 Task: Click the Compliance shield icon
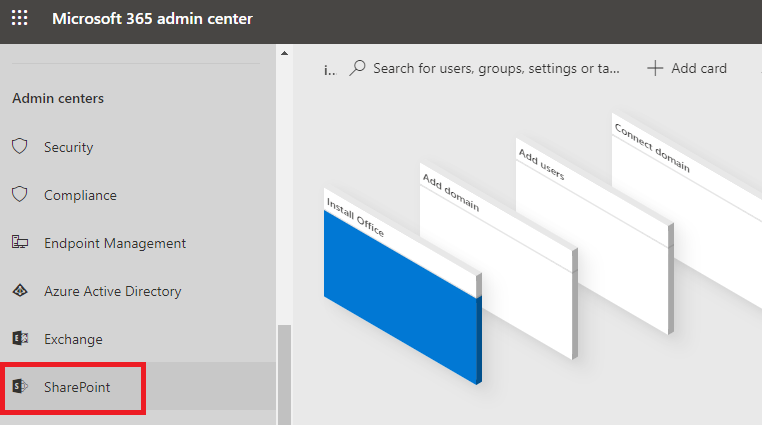tap(19, 195)
